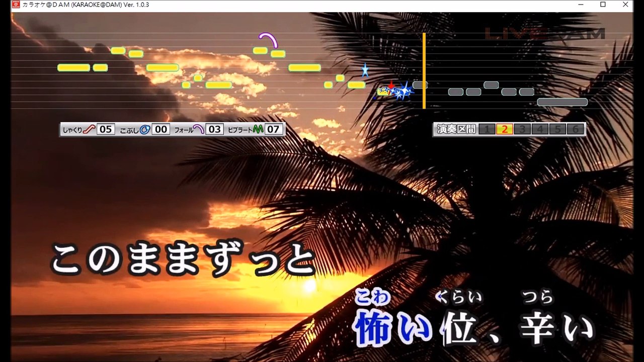Click the green vibrato wave icon
644x362 pixels.
pyautogui.click(x=258, y=129)
